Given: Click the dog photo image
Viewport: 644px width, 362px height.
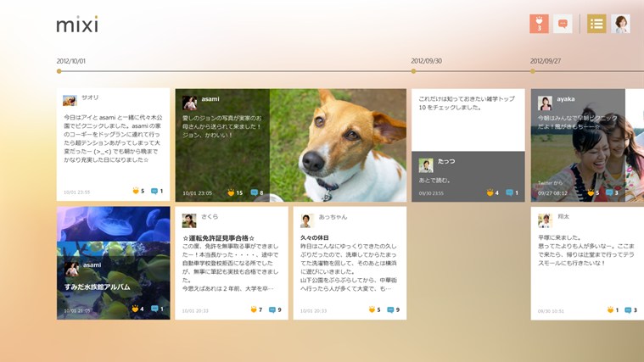Looking at the screenshot, I should click(339, 144).
